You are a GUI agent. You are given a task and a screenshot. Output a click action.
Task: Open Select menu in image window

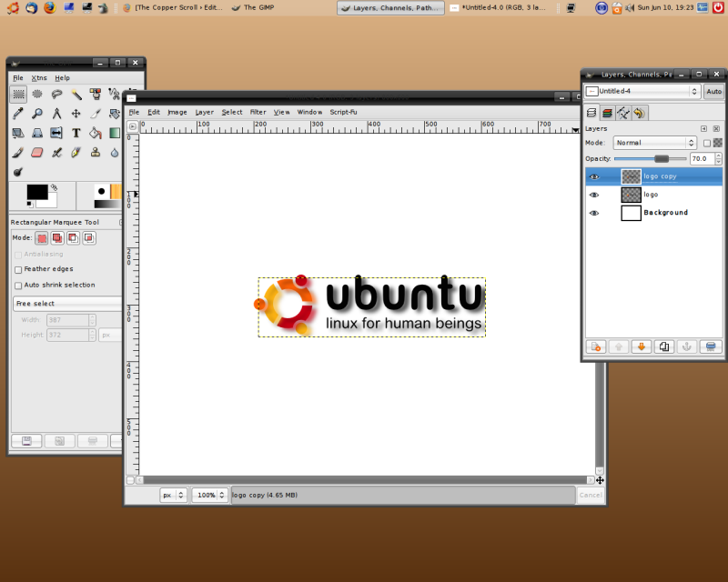(x=232, y=112)
